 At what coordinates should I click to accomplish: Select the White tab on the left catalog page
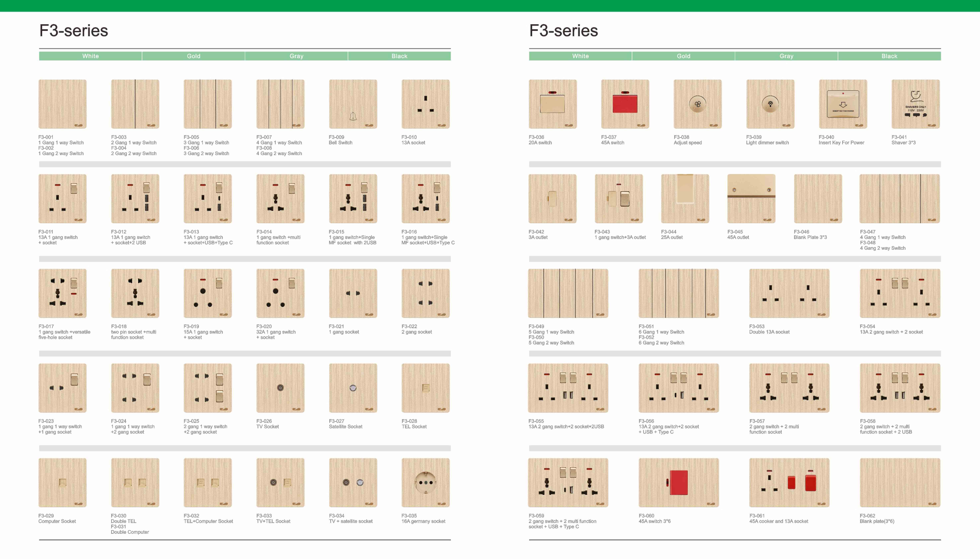91,56
